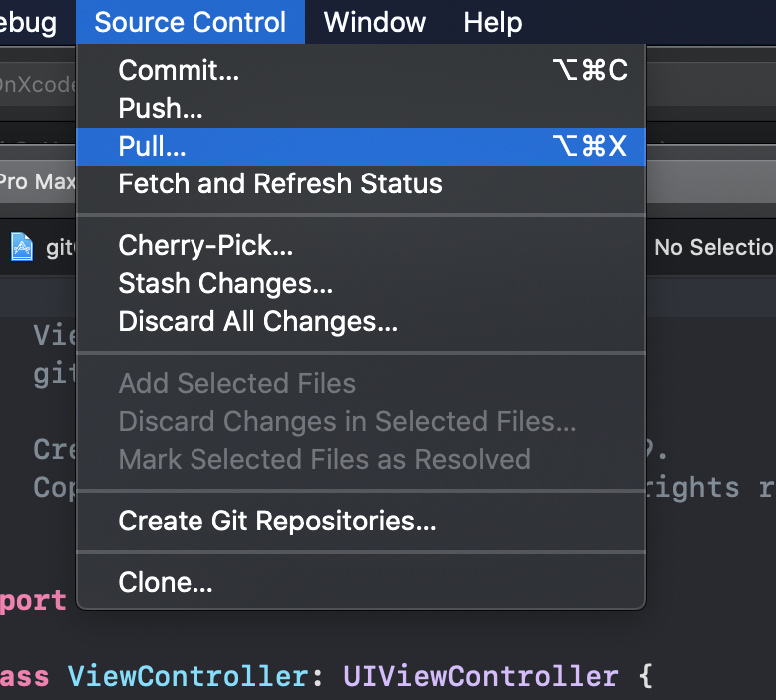Open the Source Control menu
776x700 pixels.
[190, 22]
